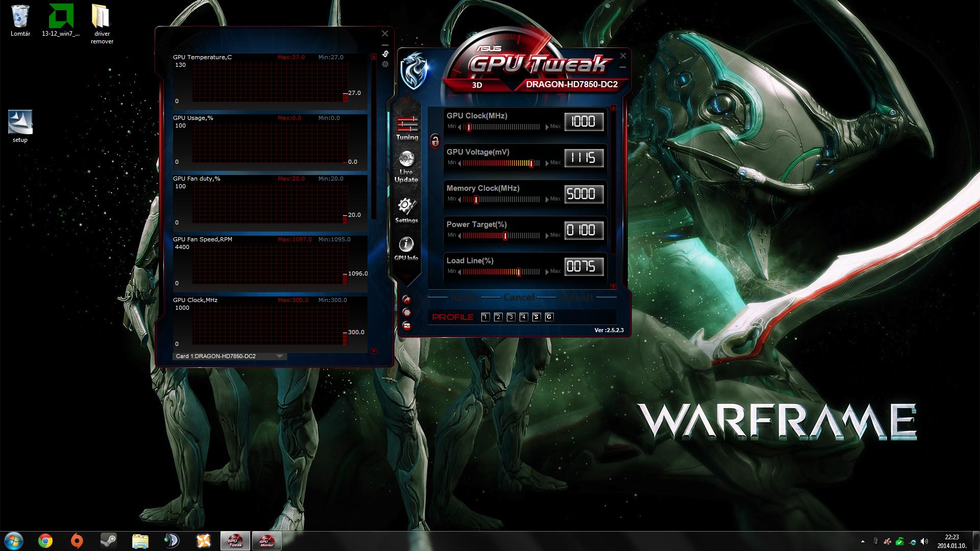980x551 pixels.
Task: Click the monitor panel scroll-up arrow
Action: click(x=374, y=57)
